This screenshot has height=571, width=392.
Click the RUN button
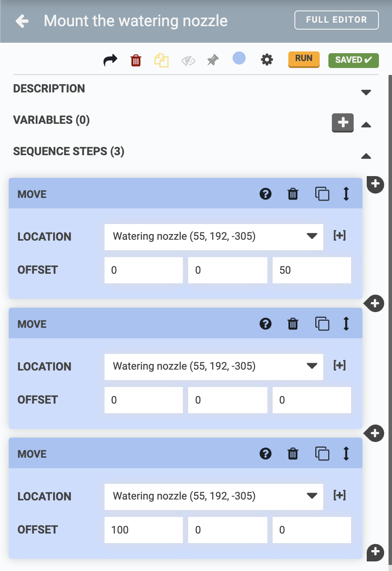(304, 59)
